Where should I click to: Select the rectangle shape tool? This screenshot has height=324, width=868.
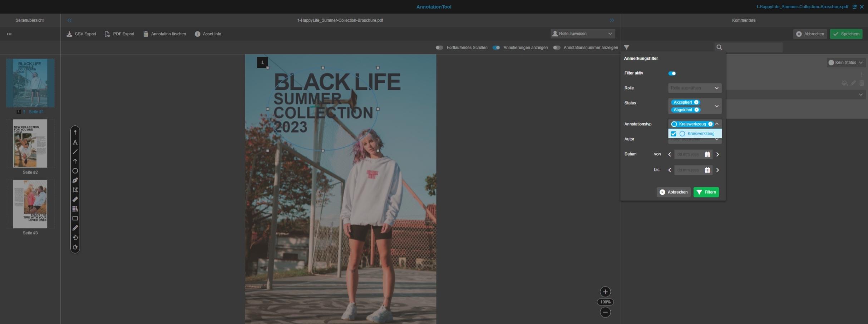75,218
